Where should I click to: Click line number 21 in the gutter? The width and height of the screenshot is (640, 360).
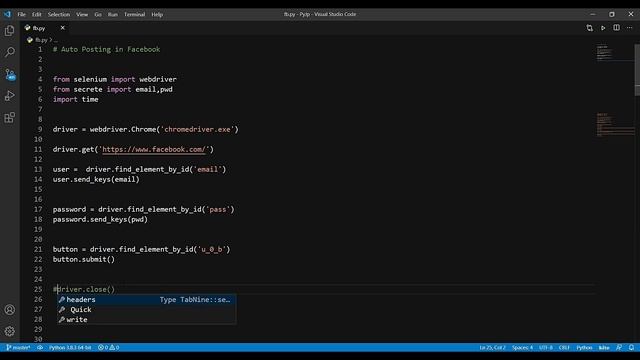pos(38,249)
